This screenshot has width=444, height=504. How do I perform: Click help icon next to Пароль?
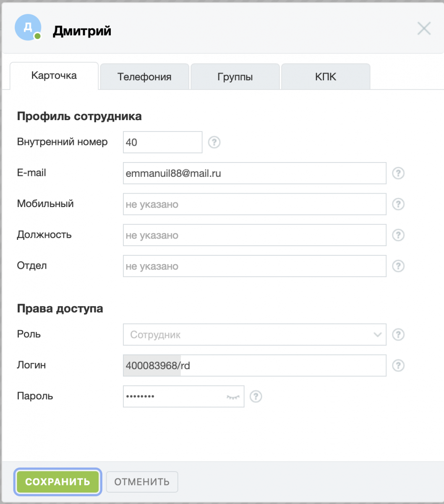point(256,396)
